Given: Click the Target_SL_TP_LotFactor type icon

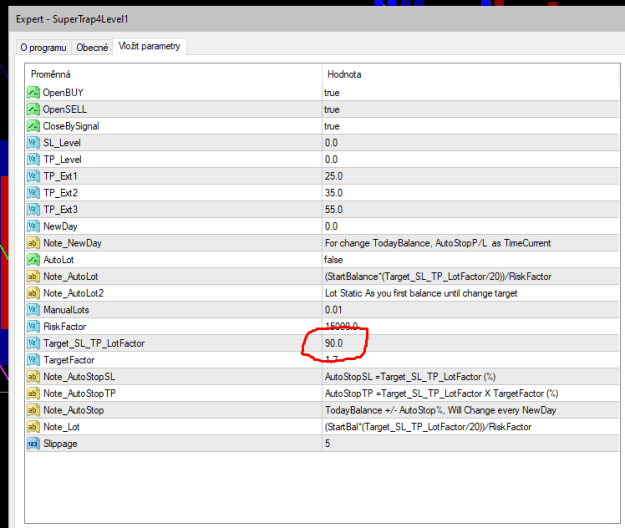Looking at the screenshot, I should point(33,343).
